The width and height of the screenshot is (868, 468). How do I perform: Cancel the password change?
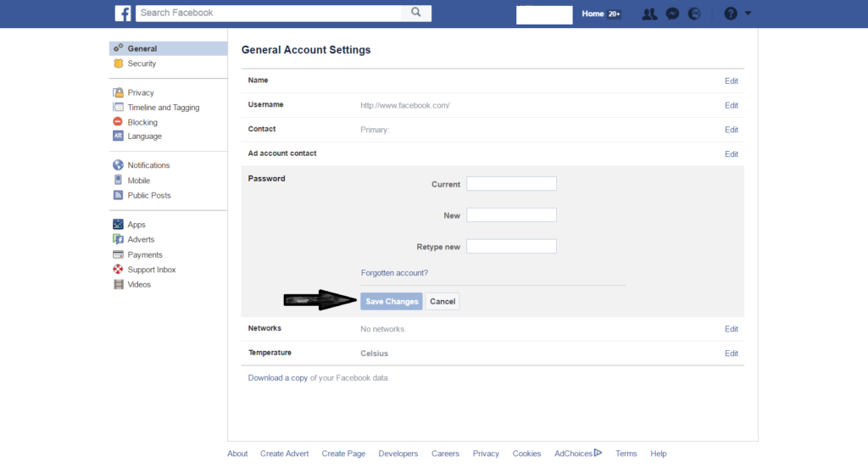click(x=442, y=302)
